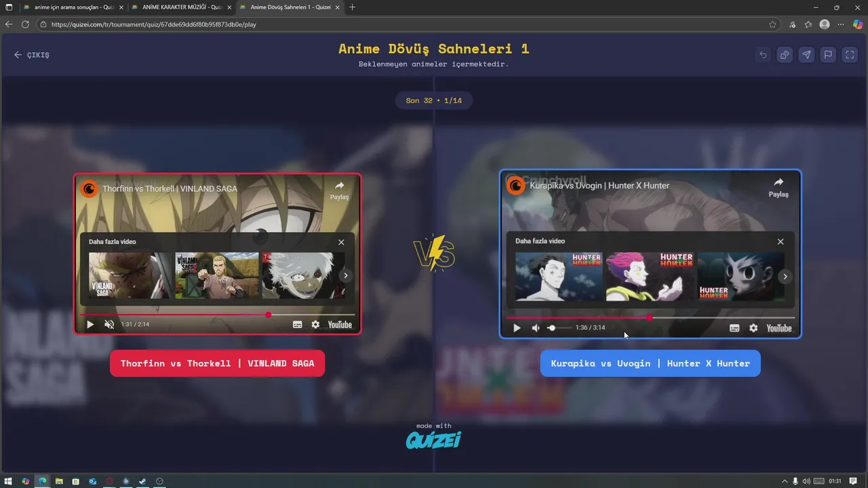Mute the Hunter X Hunter video
This screenshot has width=868, height=488.
(536, 328)
